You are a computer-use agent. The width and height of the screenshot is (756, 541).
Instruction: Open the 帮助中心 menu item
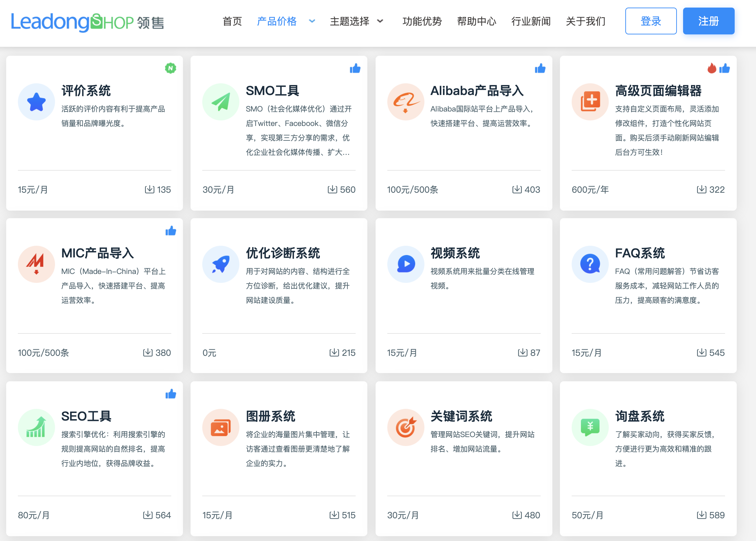(x=476, y=21)
